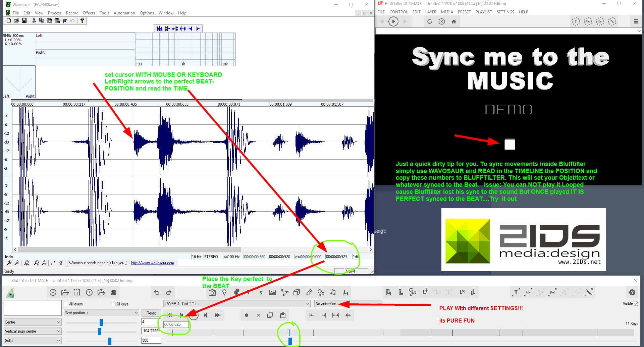Open a file with Wavosaur folder icon
The image size is (644, 347).
[x=16, y=20]
